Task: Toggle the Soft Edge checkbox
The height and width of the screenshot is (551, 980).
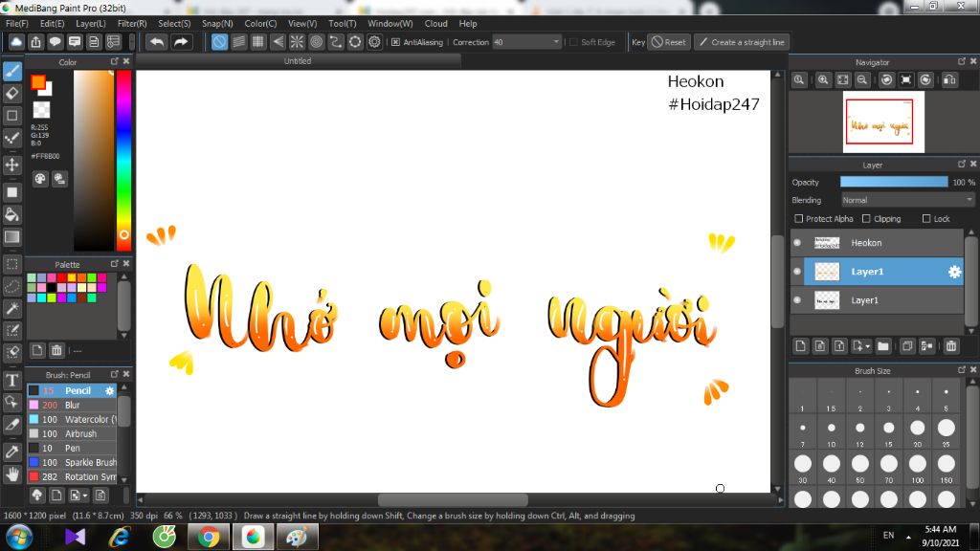Action: [574, 42]
